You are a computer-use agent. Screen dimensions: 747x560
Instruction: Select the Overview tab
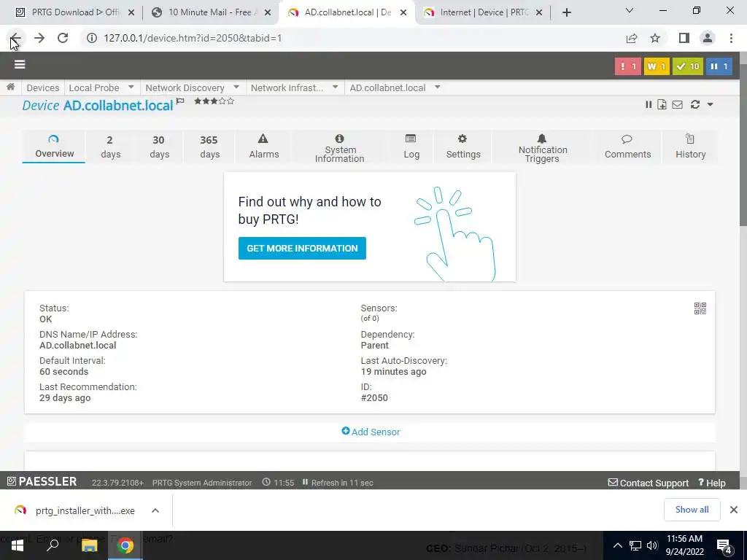54,147
